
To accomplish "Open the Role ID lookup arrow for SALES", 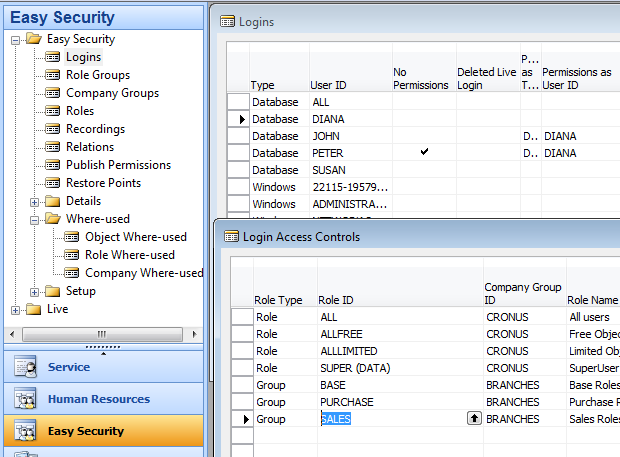I will click(x=474, y=419).
